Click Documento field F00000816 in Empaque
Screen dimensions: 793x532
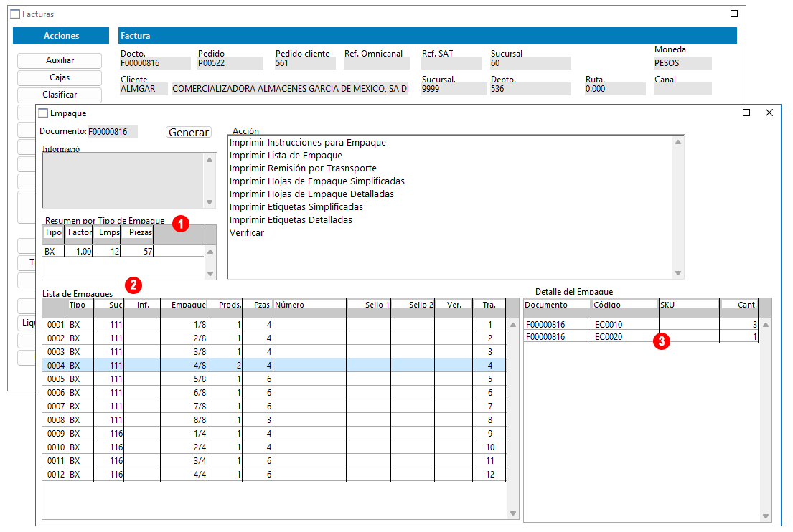coord(112,132)
